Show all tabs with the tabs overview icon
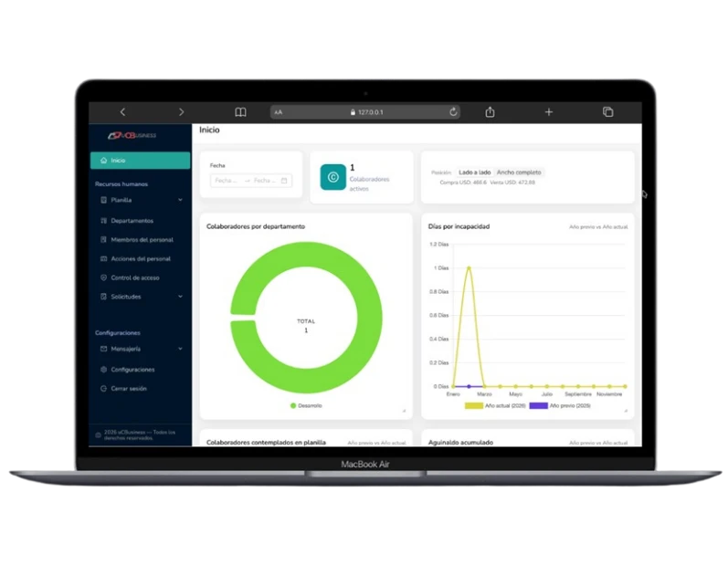Image resolution: width=728 pixels, height=565 pixels. tap(607, 111)
